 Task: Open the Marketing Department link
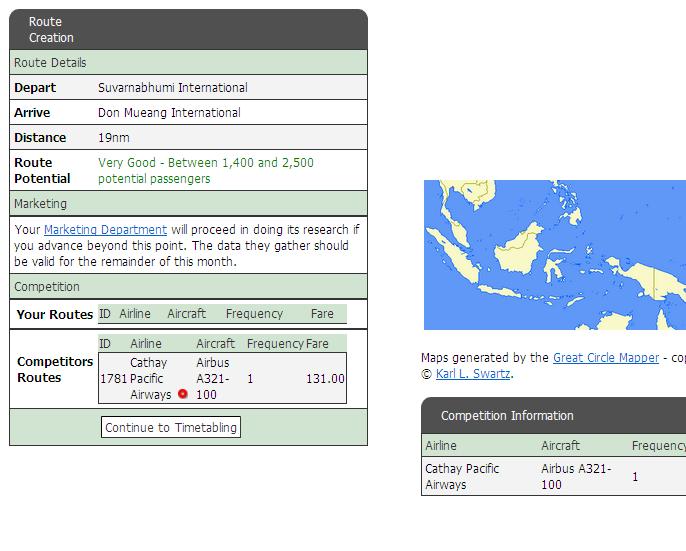pyautogui.click(x=105, y=230)
